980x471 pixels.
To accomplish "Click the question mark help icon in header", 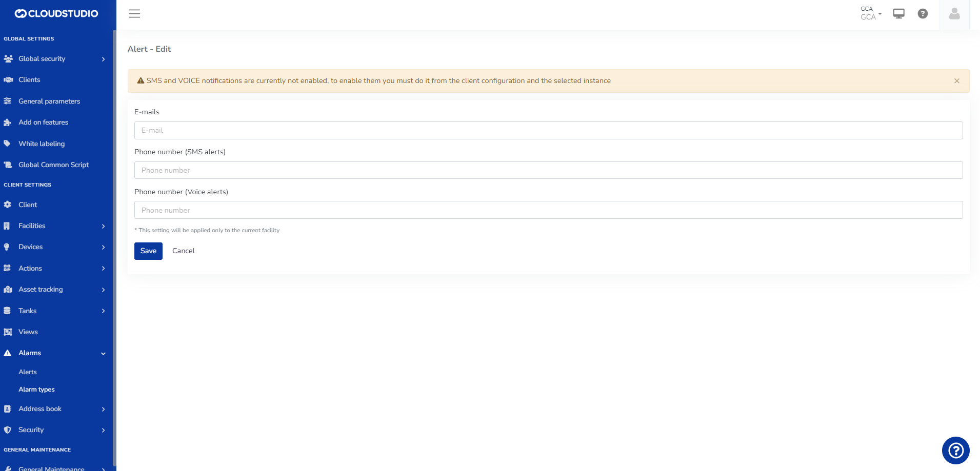I will [923, 14].
